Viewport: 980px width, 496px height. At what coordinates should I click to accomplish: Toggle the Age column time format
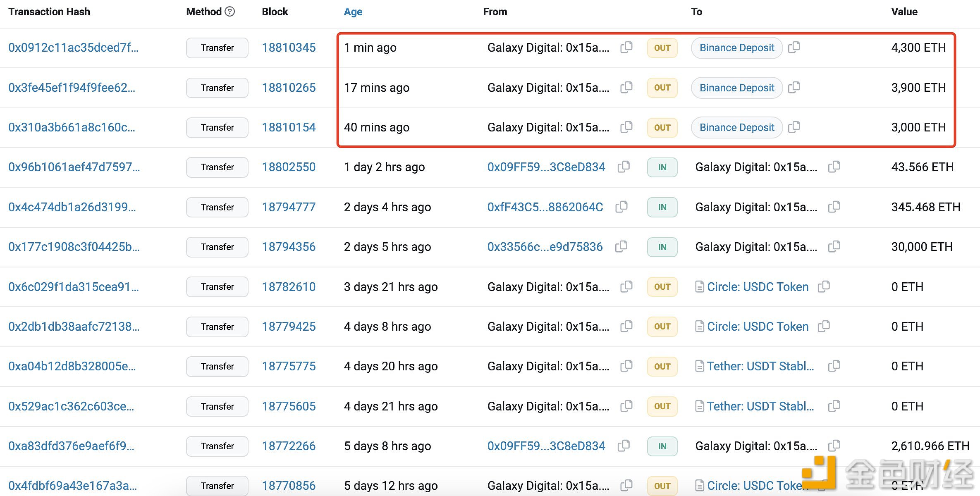[353, 12]
